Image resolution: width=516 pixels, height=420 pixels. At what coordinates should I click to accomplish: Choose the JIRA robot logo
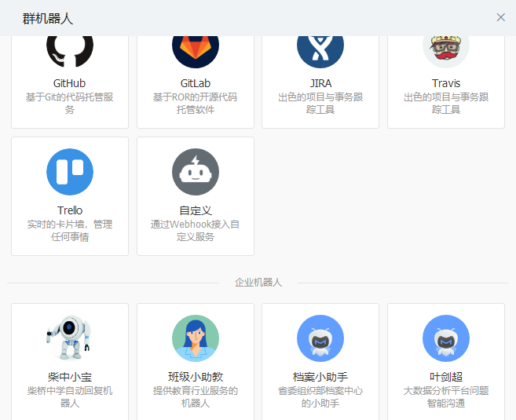tap(320, 52)
